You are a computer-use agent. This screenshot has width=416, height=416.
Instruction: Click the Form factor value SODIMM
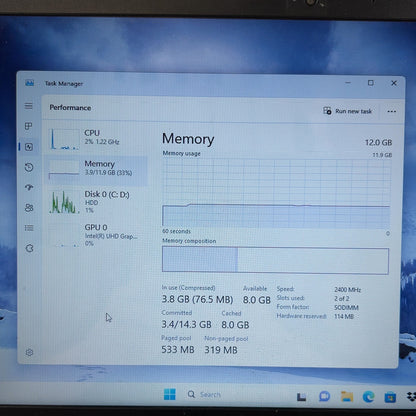(x=346, y=308)
